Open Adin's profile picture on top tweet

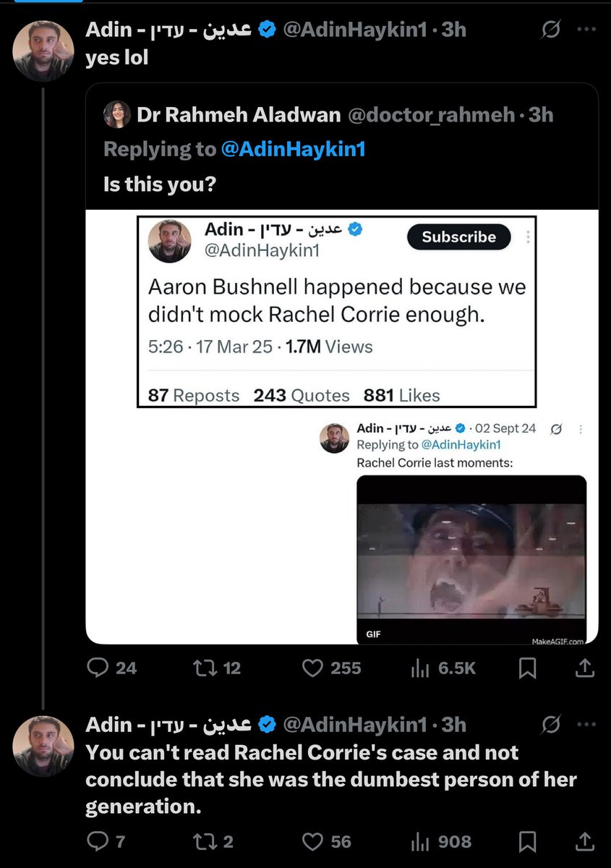pyautogui.click(x=44, y=51)
